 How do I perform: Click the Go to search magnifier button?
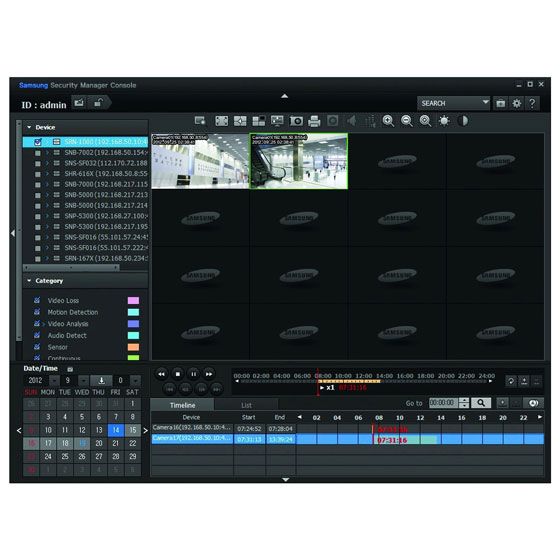click(481, 403)
